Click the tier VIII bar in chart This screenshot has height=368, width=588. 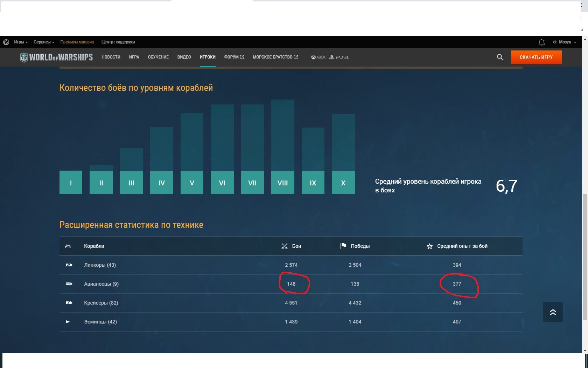282,146
